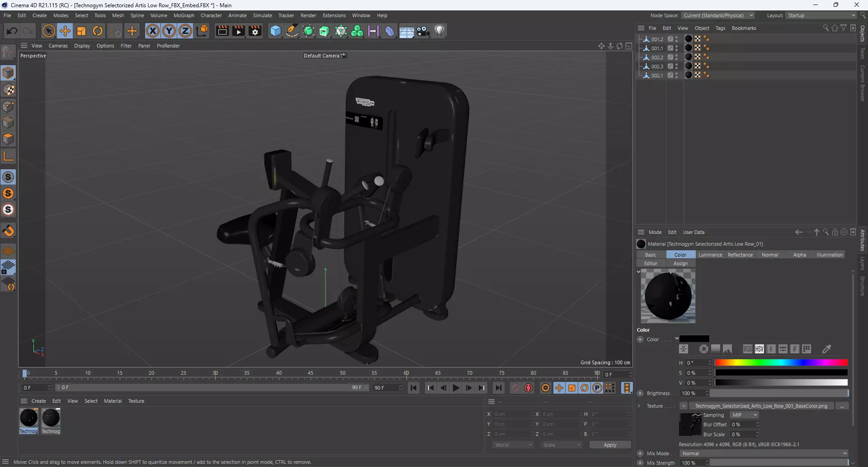Select object 002.3 in Object Manager
Image resolution: width=868 pixels, height=467 pixels.
657,66
